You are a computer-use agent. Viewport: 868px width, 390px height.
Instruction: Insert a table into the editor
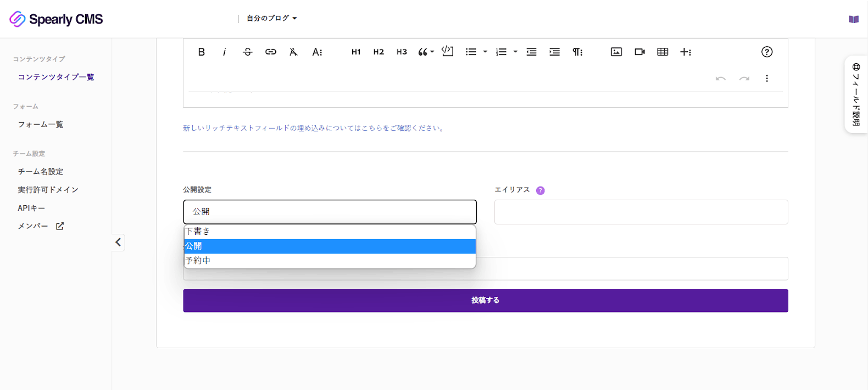tap(663, 52)
